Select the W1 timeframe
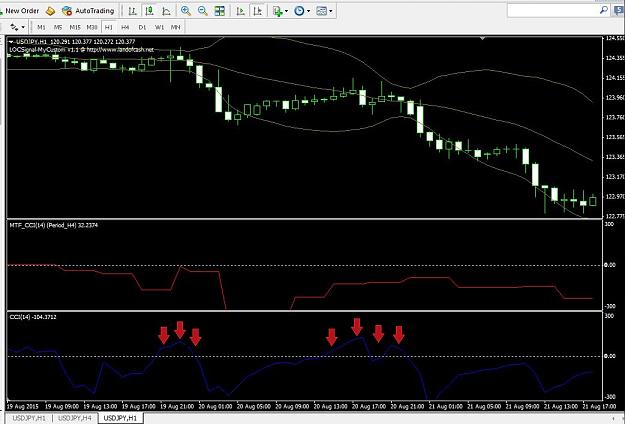This screenshot has height=424, width=625. pos(159,27)
